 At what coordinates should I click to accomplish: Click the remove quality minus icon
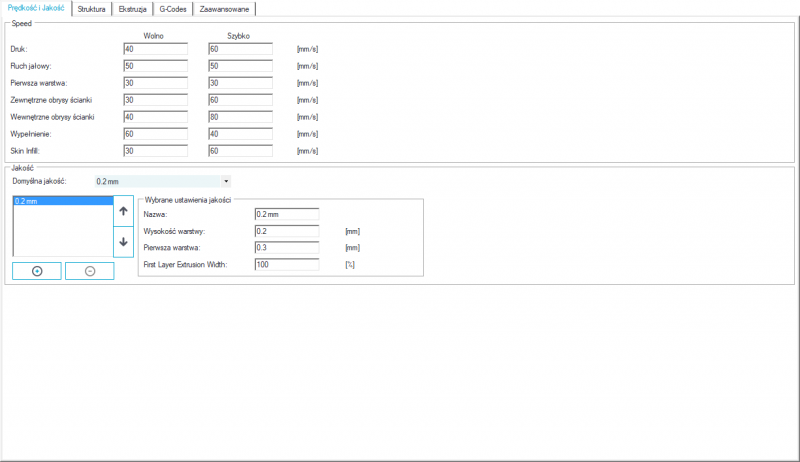[90, 272]
